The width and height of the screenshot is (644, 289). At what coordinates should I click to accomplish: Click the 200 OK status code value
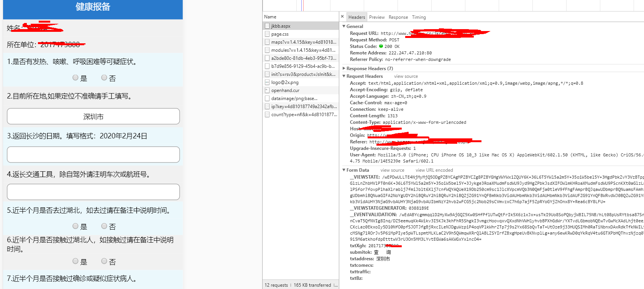click(x=392, y=46)
